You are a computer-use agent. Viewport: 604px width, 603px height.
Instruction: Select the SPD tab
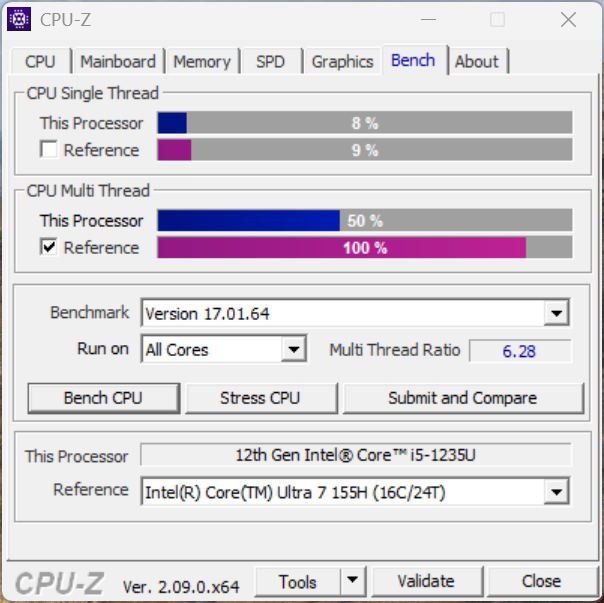coord(270,61)
